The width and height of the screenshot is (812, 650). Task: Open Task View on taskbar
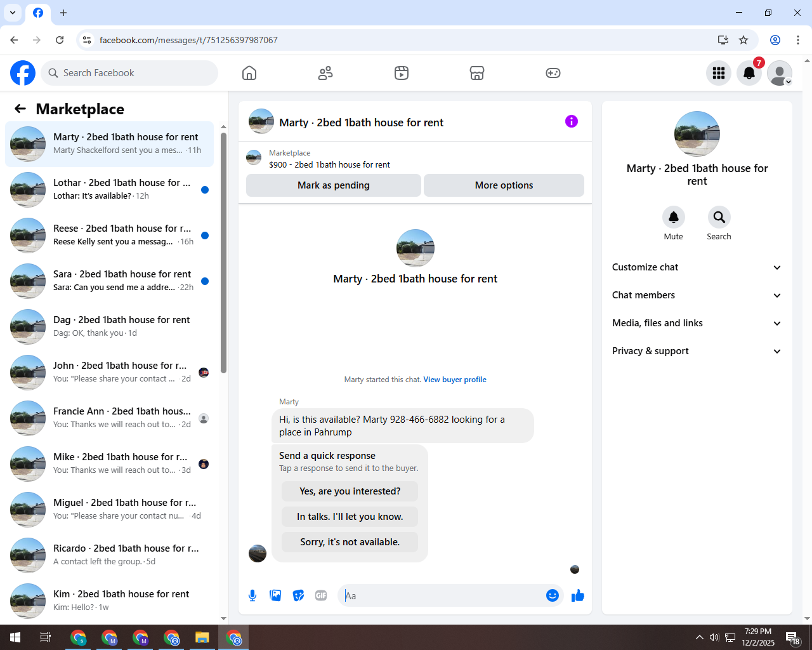(46, 637)
